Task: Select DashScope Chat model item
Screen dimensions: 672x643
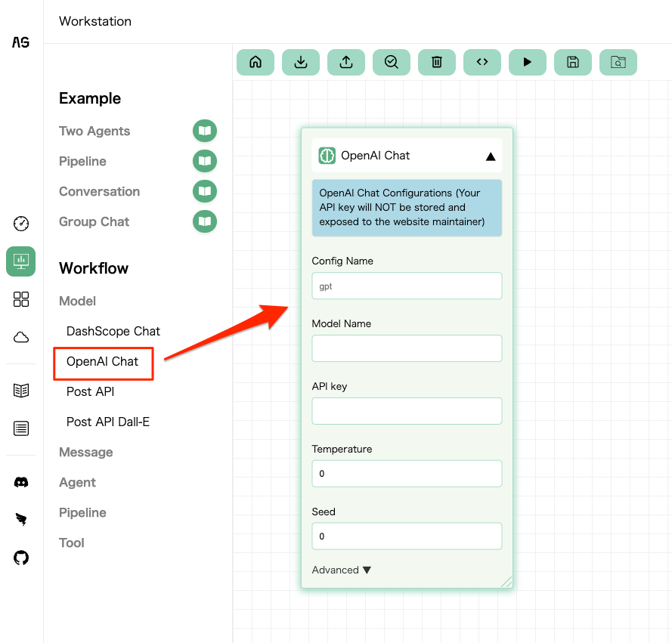Action: pos(113,331)
